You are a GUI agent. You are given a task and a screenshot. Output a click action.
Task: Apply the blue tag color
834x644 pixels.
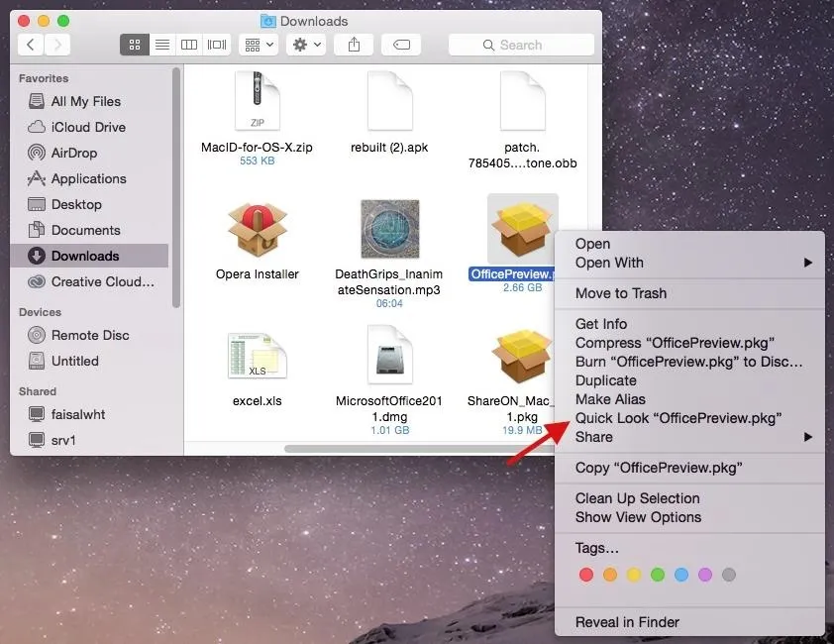point(681,575)
